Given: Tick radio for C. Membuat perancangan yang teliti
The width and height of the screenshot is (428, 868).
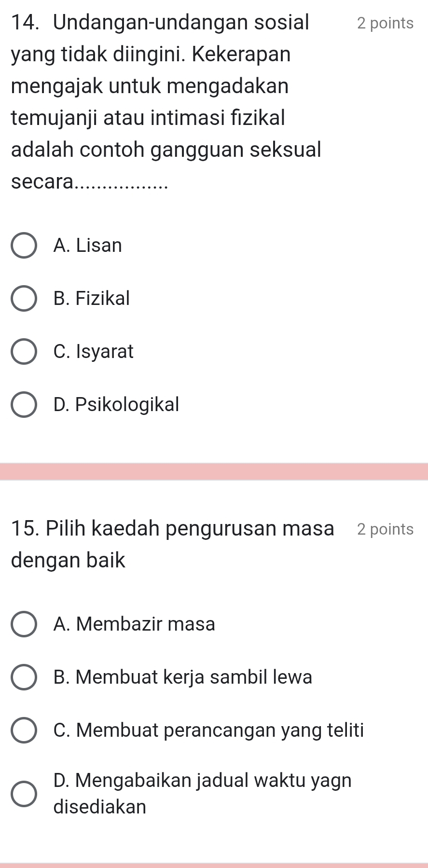Looking at the screenshot, I should (x=23, y=730).
